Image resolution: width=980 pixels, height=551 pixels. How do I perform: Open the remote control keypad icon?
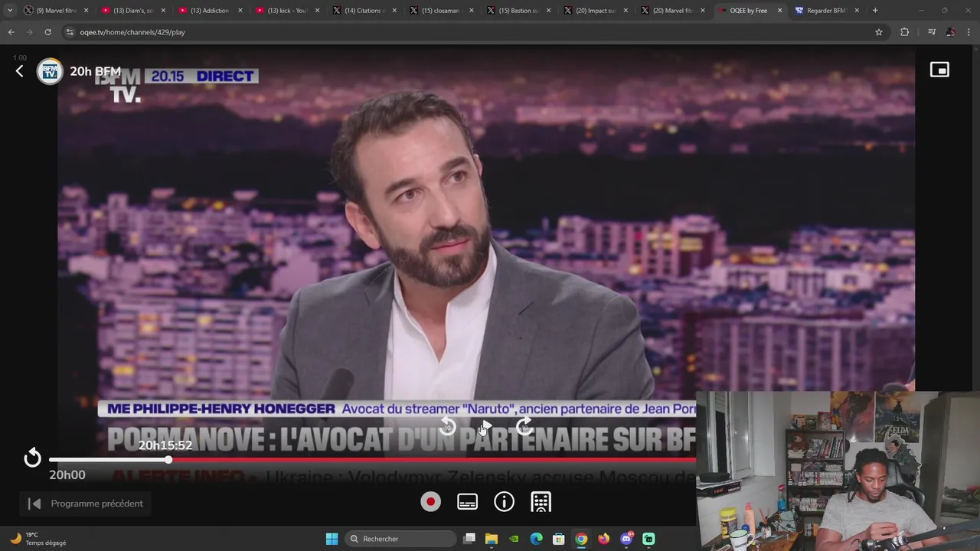pos(541,502)
